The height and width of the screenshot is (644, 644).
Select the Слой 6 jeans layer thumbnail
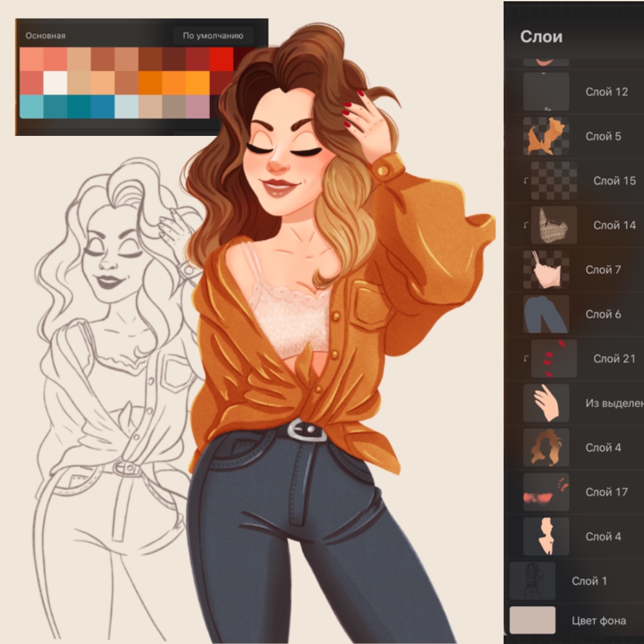pos(545,314)
